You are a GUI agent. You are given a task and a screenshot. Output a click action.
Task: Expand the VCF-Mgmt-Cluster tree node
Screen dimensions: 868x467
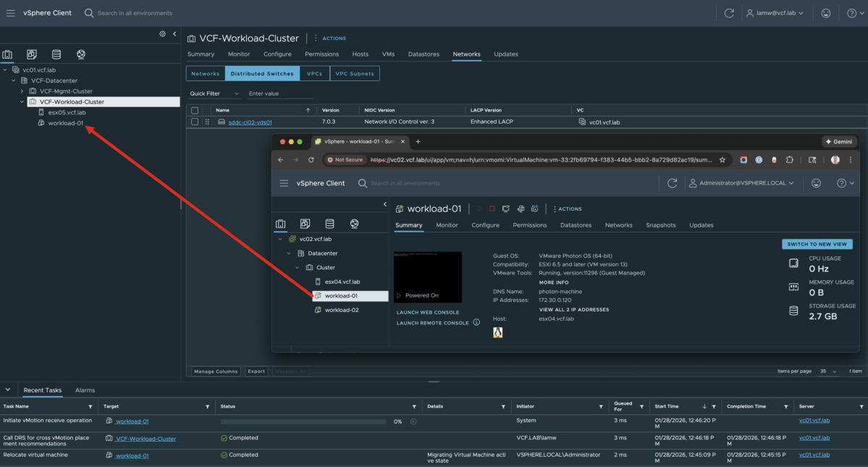[22, 91]
